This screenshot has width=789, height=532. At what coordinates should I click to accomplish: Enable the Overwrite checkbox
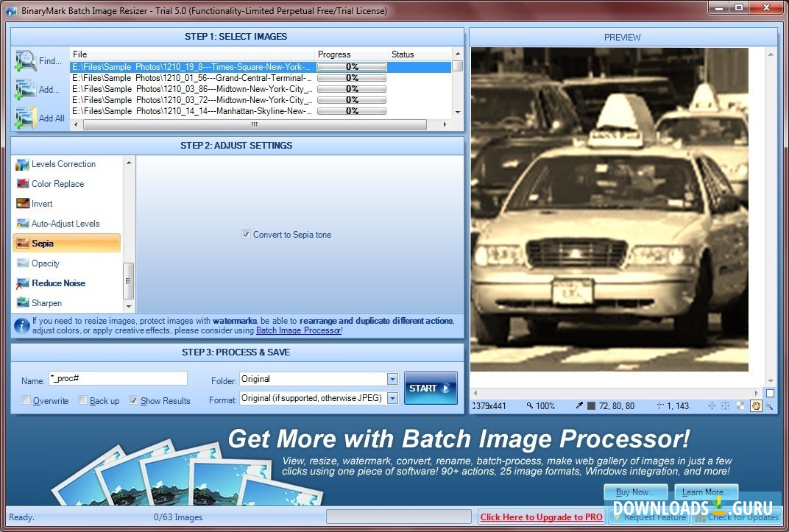[27, 401]
